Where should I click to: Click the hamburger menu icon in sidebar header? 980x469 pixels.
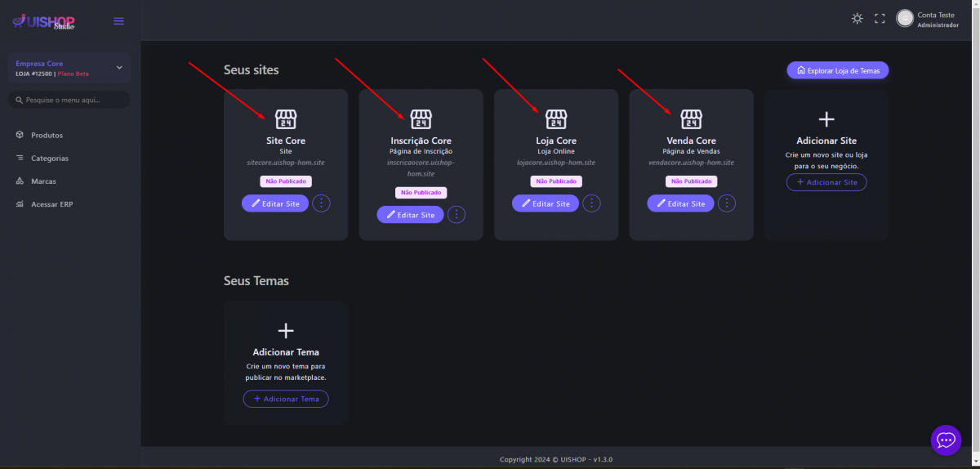pos(118,21)
